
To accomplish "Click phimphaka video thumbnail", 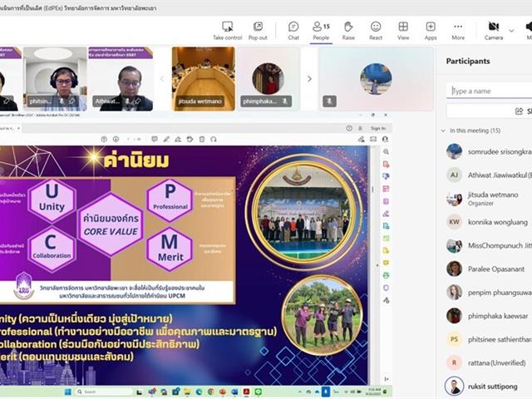I will (x=268, y=79).
